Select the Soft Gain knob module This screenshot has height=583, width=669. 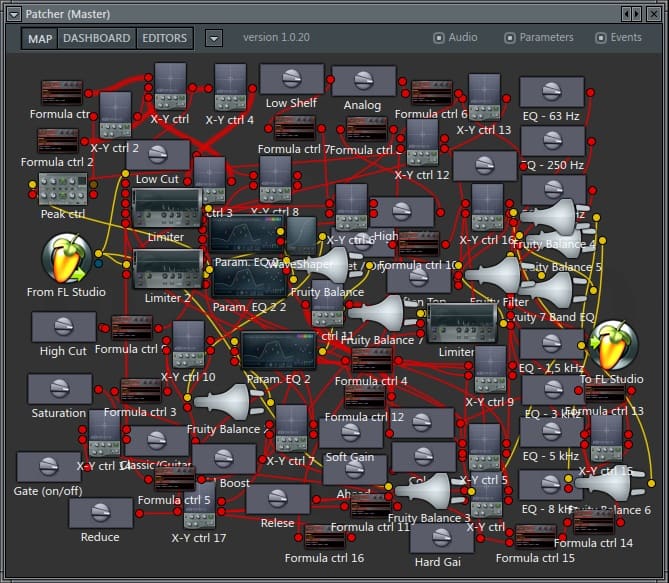(351, 434)
